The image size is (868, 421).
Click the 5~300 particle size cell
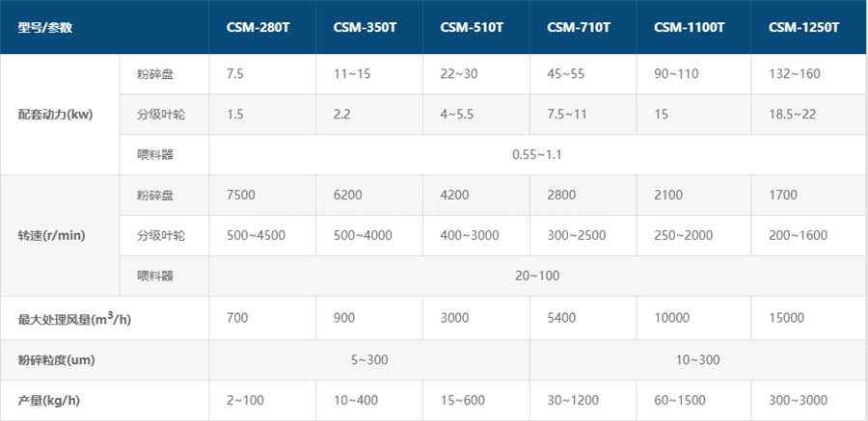point(368,359)
